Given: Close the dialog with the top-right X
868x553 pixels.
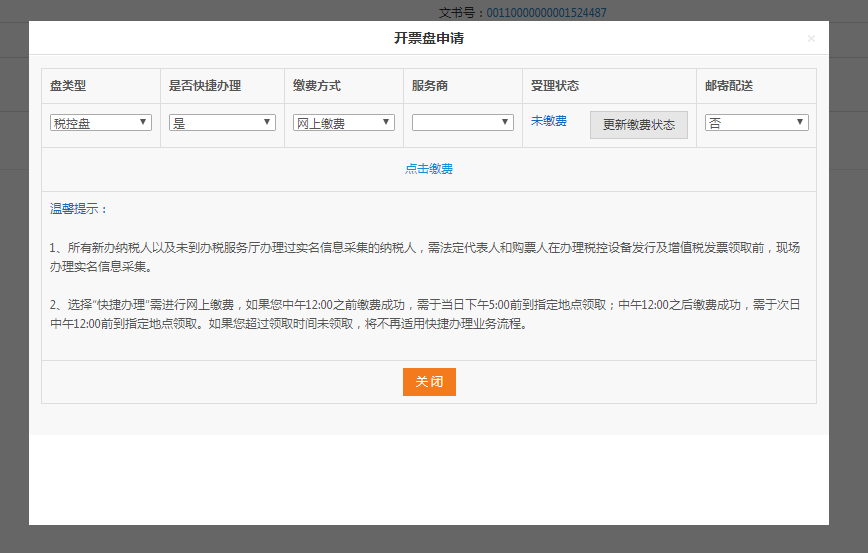Looking at the screenshot, I should click(811, 39).
